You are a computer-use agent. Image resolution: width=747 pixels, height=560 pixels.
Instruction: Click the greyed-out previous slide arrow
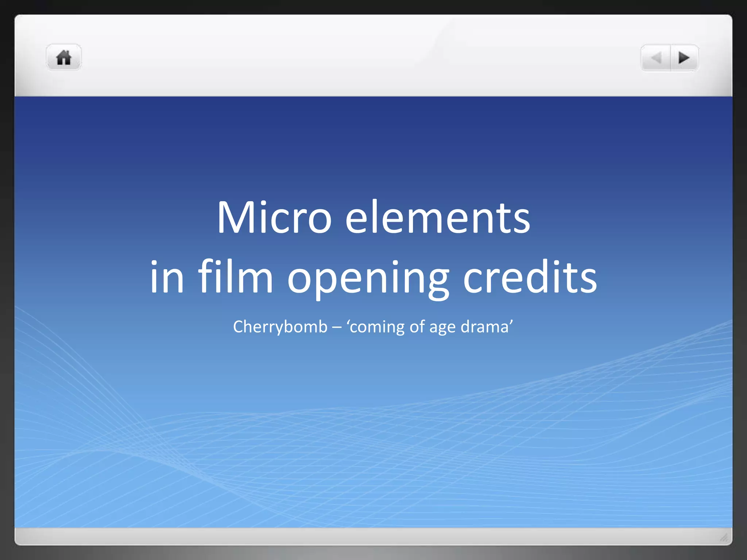[x=656, y=58]
